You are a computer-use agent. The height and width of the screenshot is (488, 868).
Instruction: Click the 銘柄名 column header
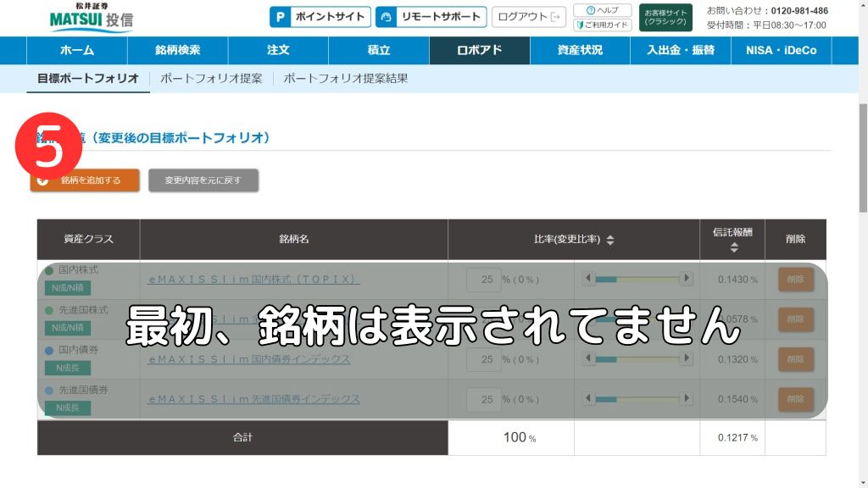tap(294, 239)
